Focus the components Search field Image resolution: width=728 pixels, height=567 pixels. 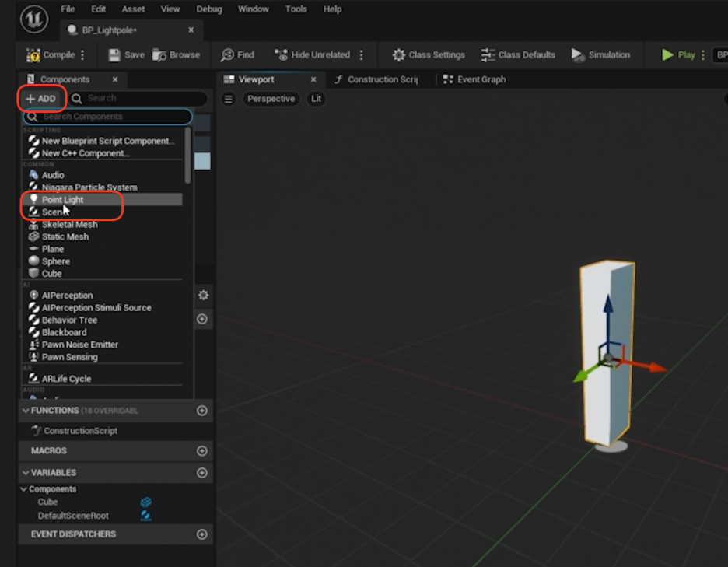(138, 98)
